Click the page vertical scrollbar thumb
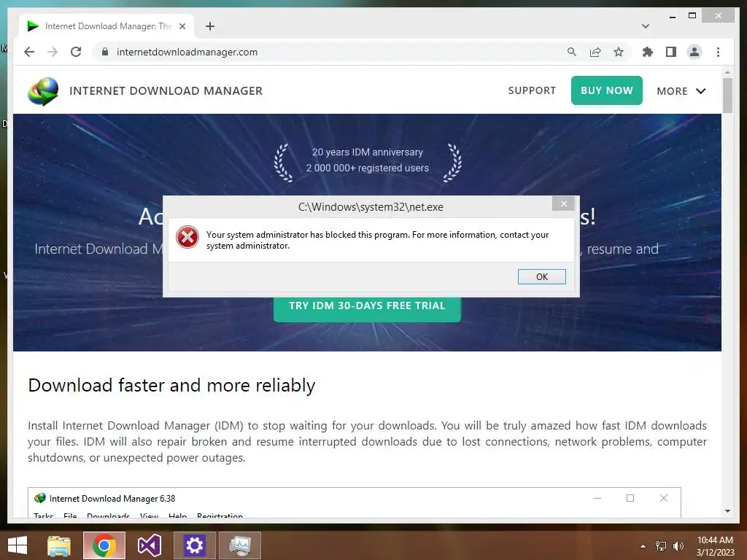Viewport: 747px width, 560px height. (727, 96)
